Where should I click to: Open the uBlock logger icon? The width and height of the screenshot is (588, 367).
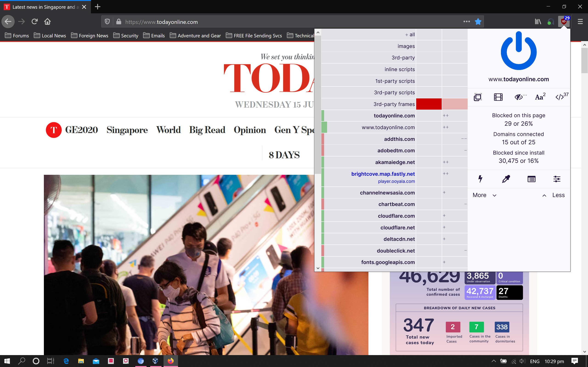click(531, 179)
